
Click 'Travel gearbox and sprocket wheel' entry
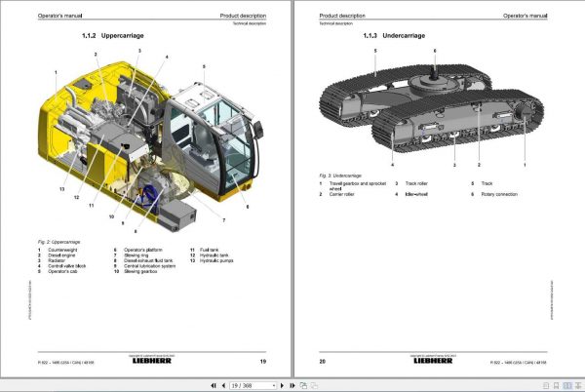(358, 186)
